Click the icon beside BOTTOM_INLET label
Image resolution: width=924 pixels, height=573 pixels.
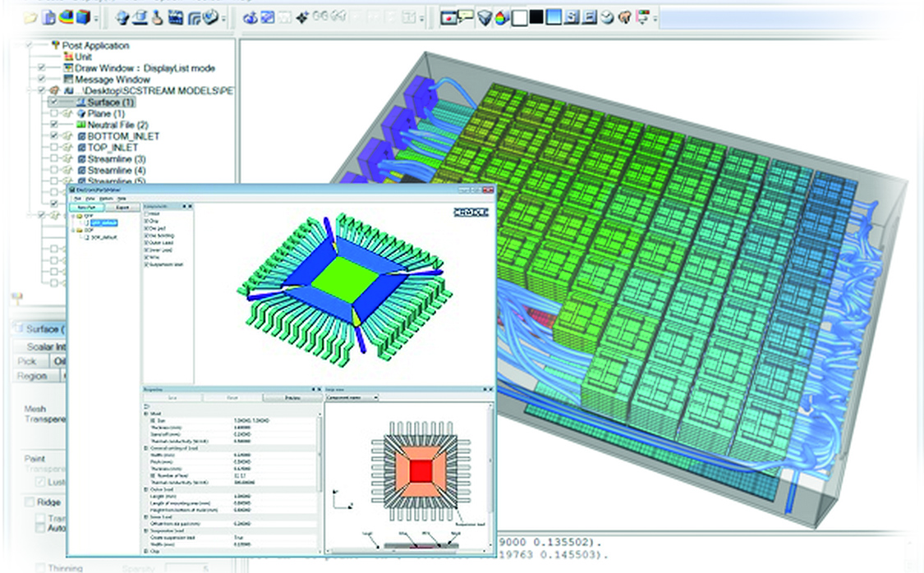point(82,136)
